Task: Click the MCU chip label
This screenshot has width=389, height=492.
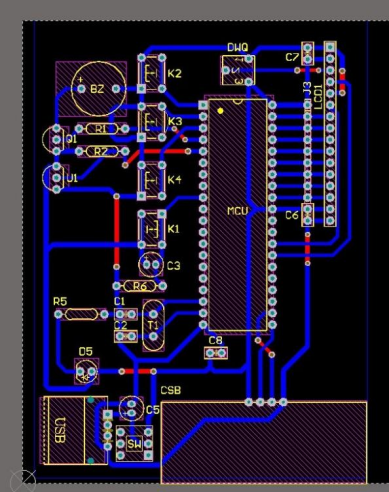Action: 238,211
